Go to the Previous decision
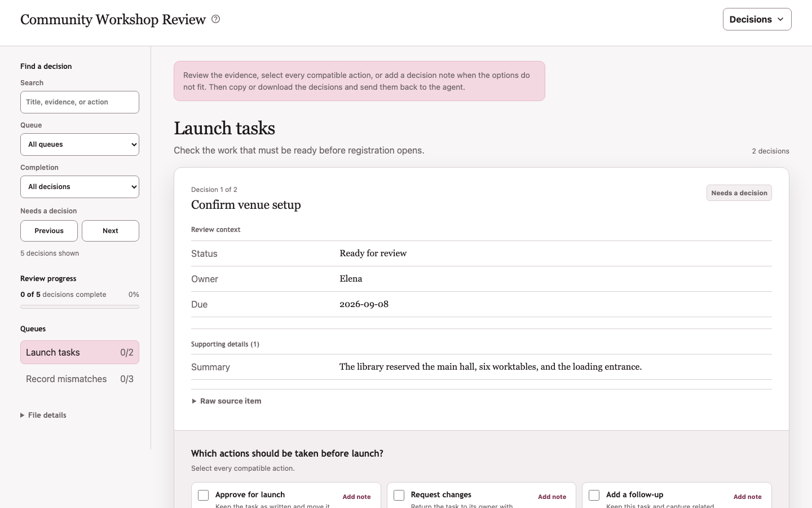This screenshot has width=812, height=508. point(49,231)
